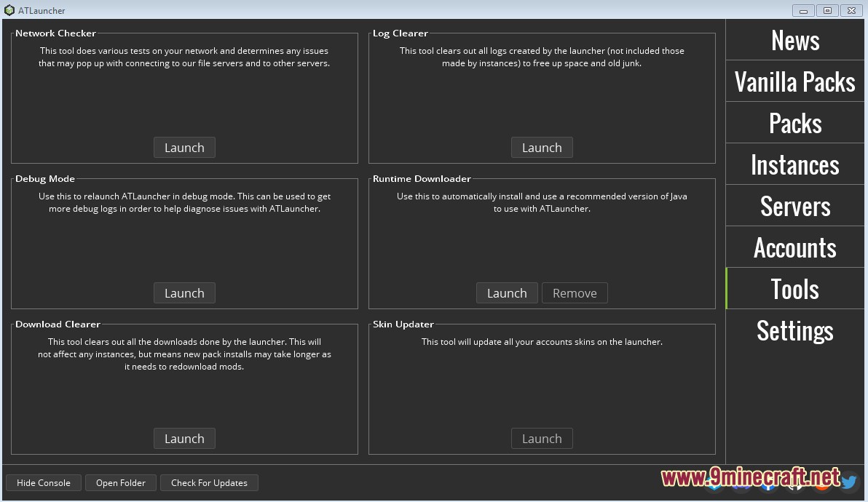Click the Skin Updater description text

coord(542,342)
